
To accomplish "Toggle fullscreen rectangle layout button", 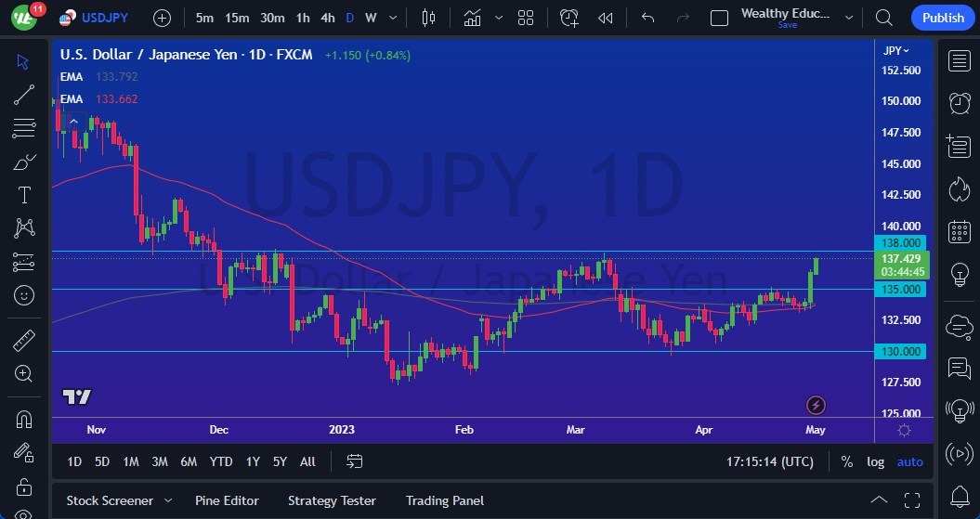I will [x=719, y=19].
